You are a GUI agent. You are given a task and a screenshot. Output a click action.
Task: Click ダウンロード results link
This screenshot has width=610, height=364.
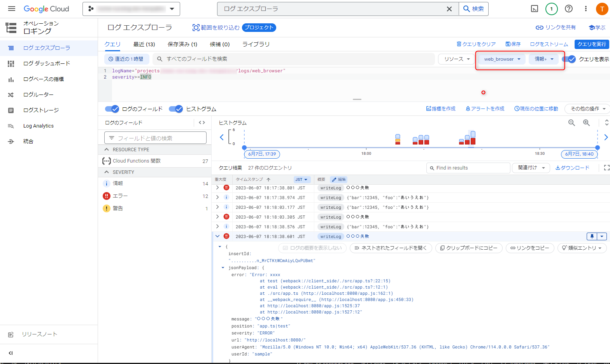click(x=572, y=168)
